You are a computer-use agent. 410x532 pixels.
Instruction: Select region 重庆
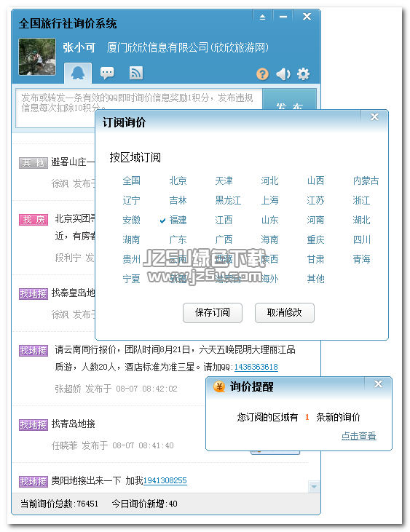tap(315, 240)
